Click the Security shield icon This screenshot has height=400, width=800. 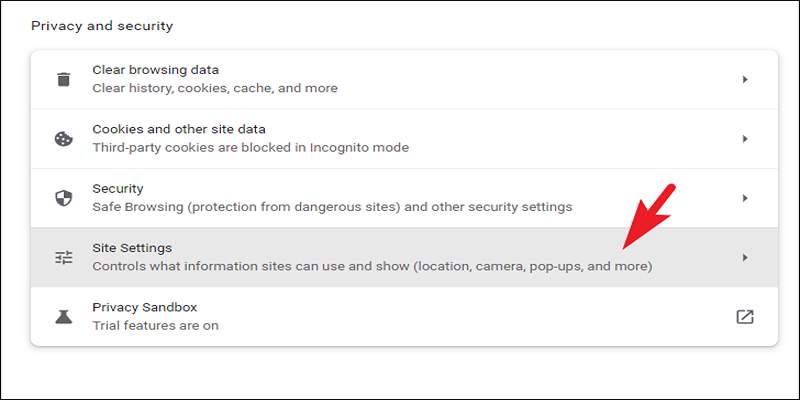(x=64, y=198)
